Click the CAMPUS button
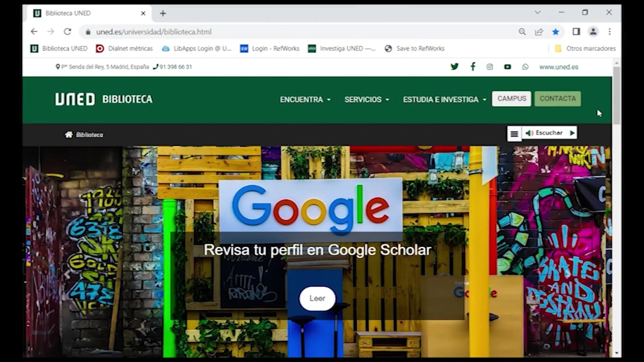The width and height of the screenshot is (644, 362). (x=512, y=99)
